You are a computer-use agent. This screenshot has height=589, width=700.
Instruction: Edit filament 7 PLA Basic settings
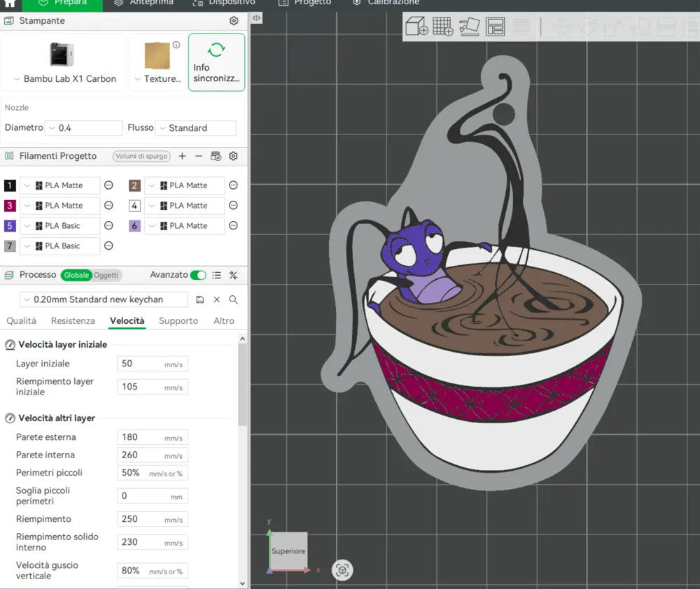pyautogui.click(x=108, y=246)
